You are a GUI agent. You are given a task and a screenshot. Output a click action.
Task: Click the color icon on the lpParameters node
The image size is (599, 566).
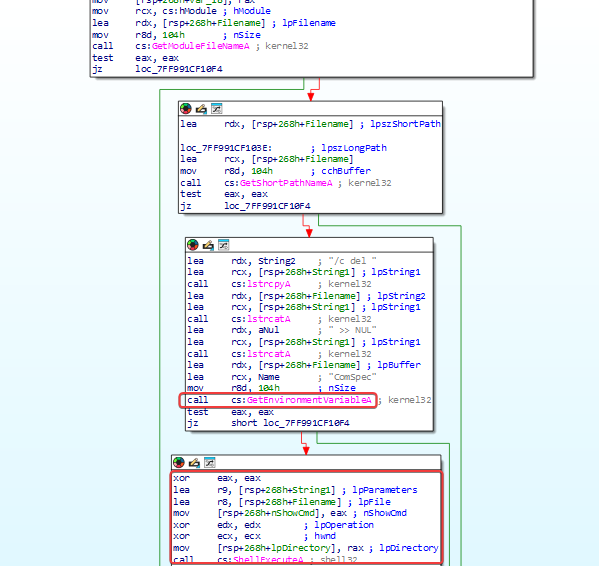click(178, 463)
